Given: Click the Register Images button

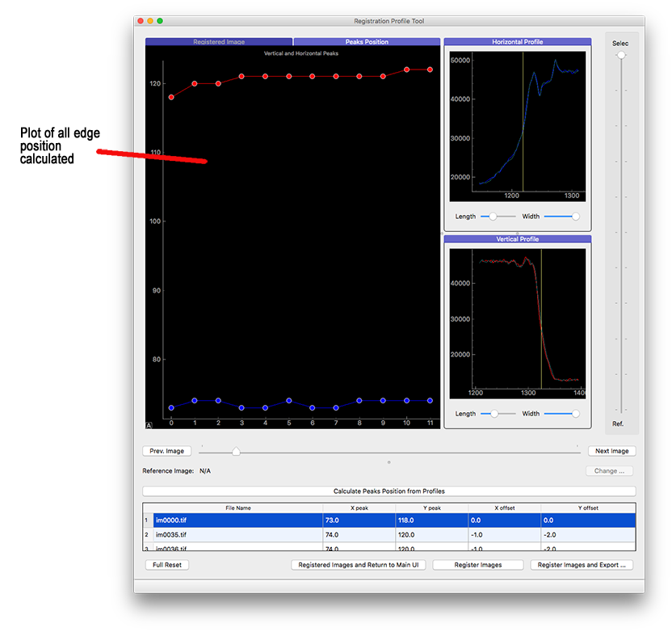Looking at the screenshot, I should pyautogui.click(x=478, y=565).
